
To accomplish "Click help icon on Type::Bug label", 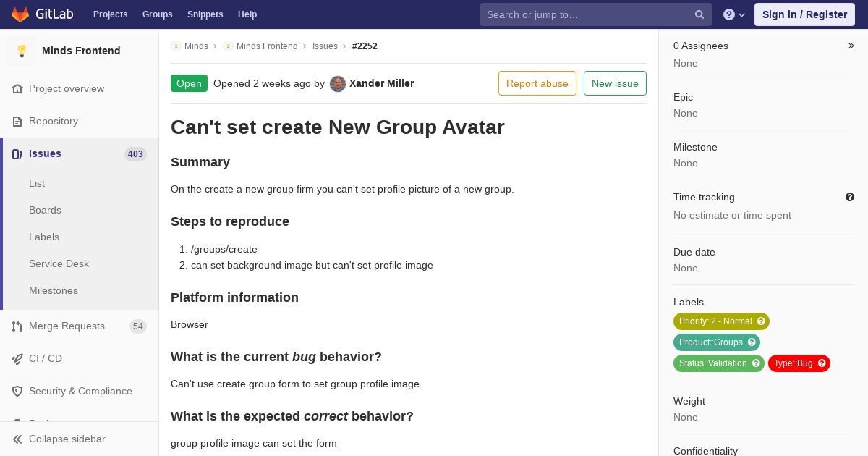I will [x=822, y=363].
